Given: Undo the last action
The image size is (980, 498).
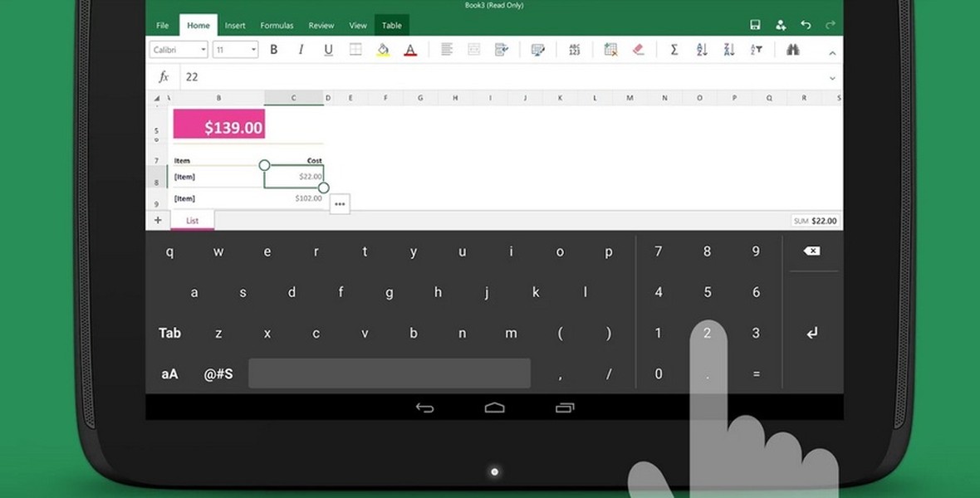Looking at the screenshot, I should (806, 25).
